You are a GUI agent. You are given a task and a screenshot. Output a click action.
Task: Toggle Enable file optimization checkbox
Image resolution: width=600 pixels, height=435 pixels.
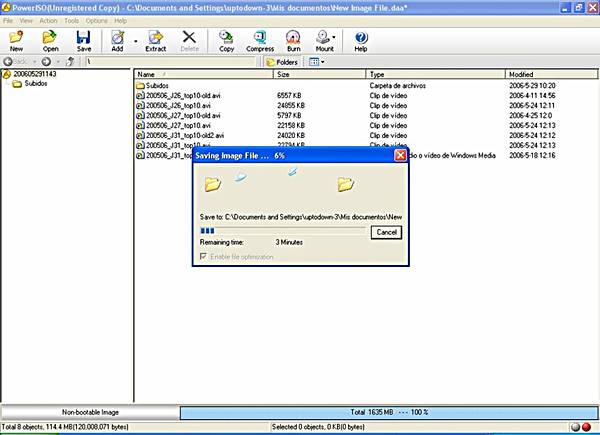click(203, 256)
